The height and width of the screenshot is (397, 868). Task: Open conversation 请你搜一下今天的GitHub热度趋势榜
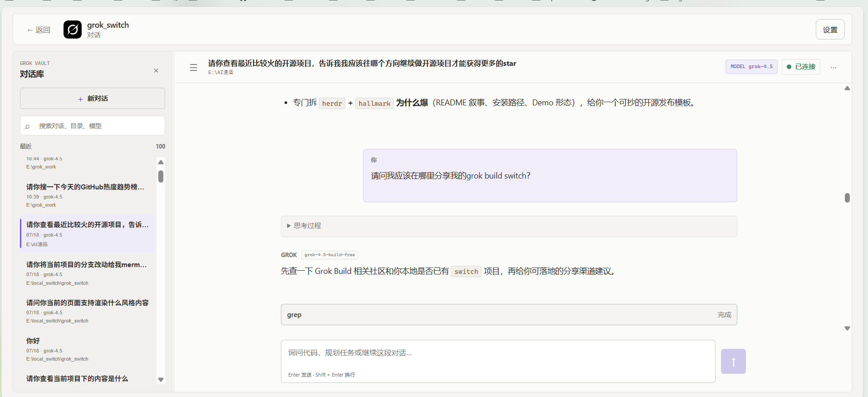(88, 195)
